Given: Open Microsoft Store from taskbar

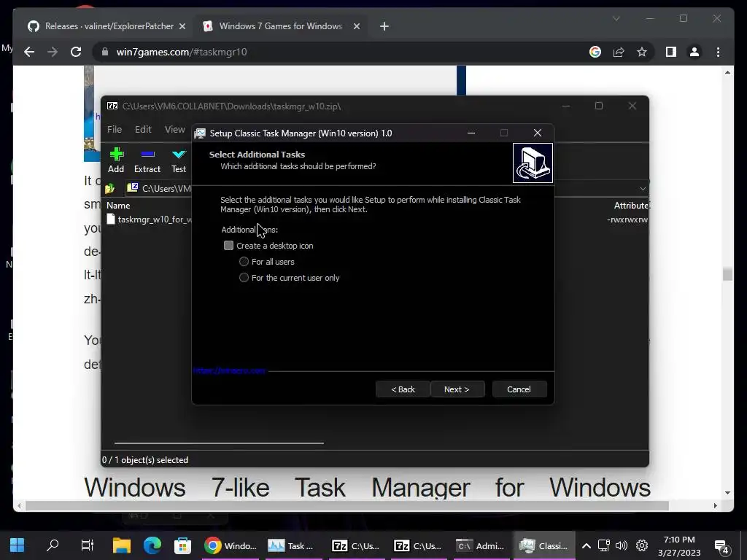Looking at the screenshot, I should pyautogui.click(x=182, y=545).
